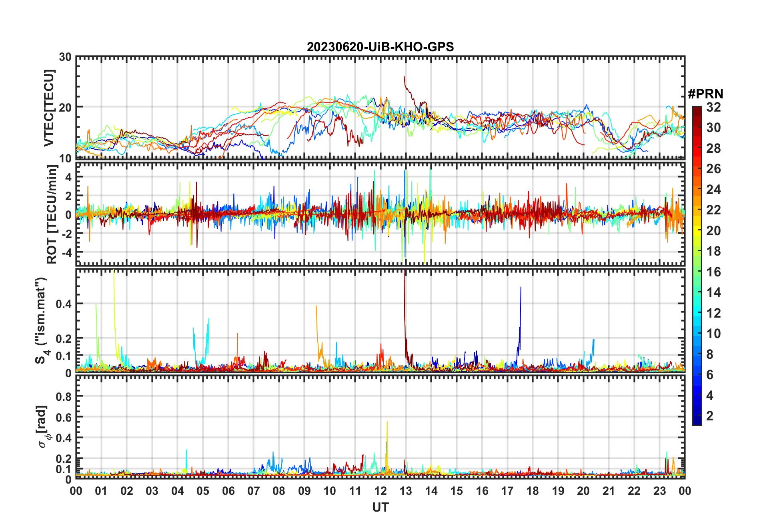Select colorbar tick label "28"
The width and height of the screenshot is (761, 532).
pyautogui.click(x=713, y=148)
